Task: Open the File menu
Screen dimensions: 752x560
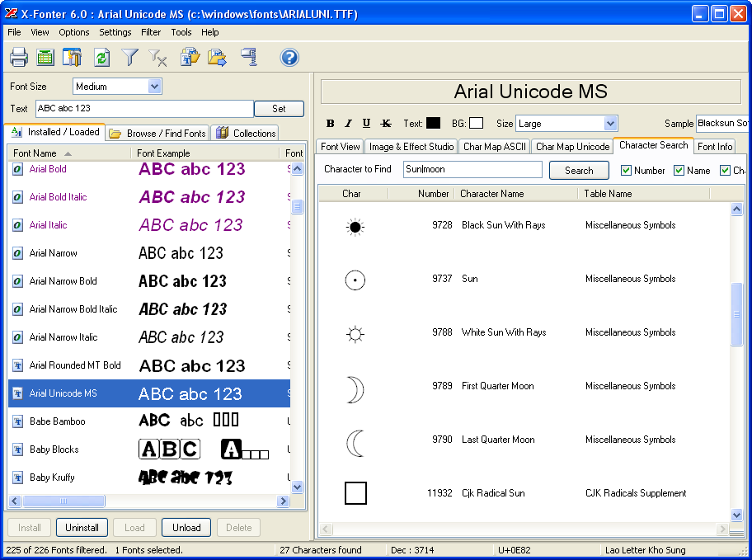Action: 14,32
